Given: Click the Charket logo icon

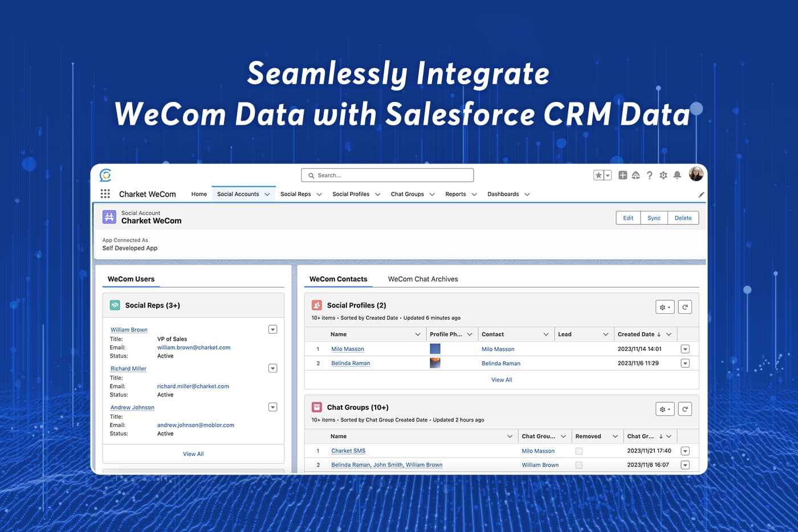Looking at the screenshot, I should pos(105,175).
